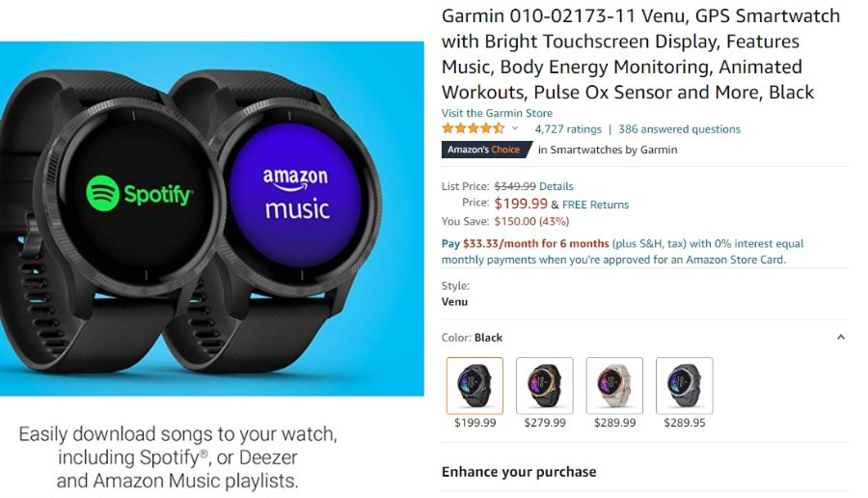The height and width of the screenshot is (498, 868).
Task: Collapse the Color section chevron
Action: (x=840, y=337)
